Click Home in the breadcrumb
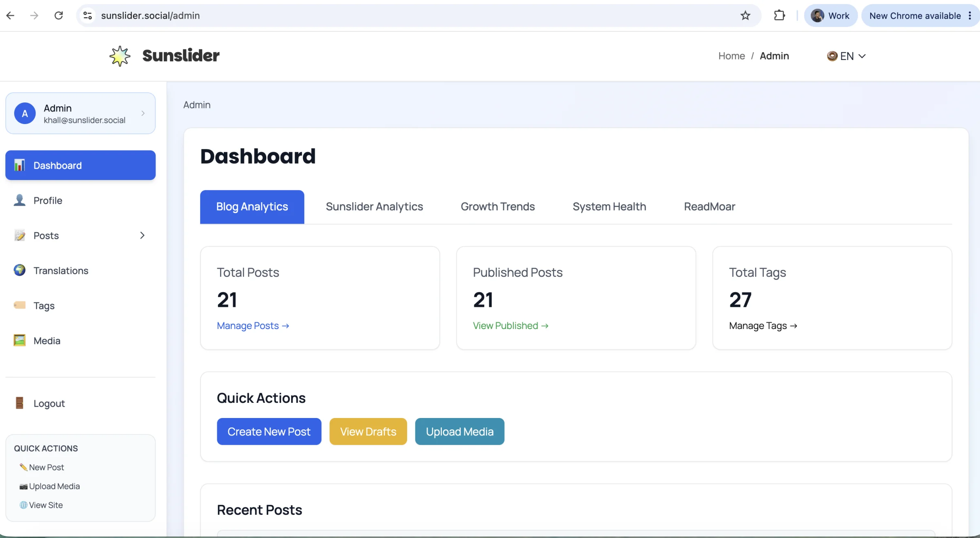Viewport: 980px width, 538px height. (731, 56)
